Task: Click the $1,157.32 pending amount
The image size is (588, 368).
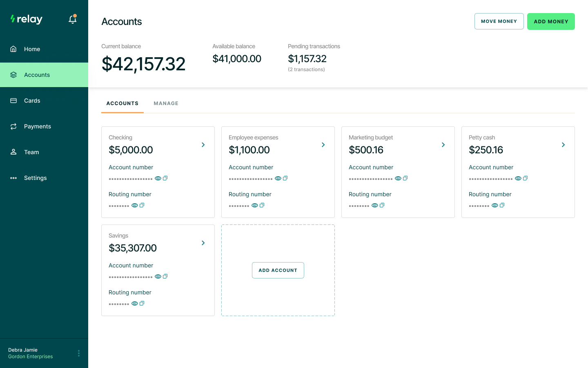Action: [x=307, y=59]
